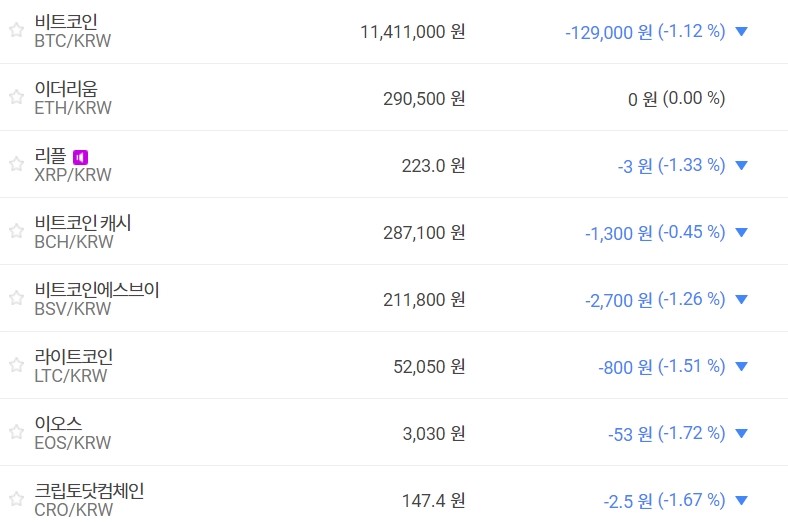Click the down triangle for BCH/KRW
The width and height of the screenshot is (788, 525).
pos(741,233)
